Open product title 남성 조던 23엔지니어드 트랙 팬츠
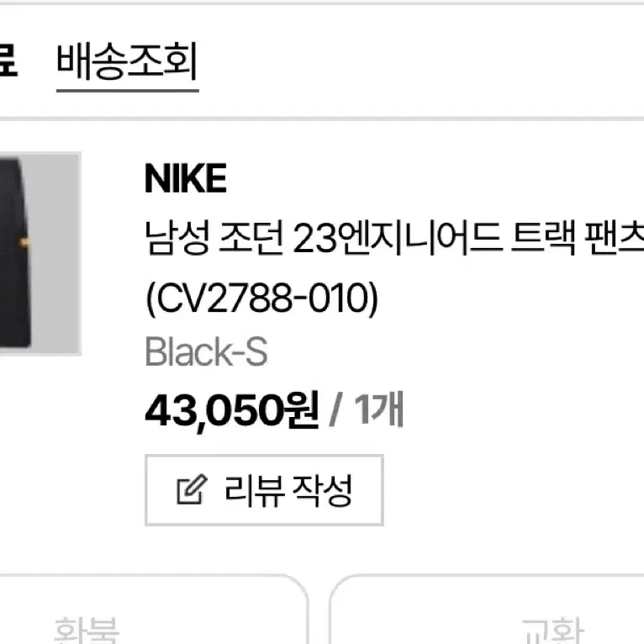 [x=394, y=238]
